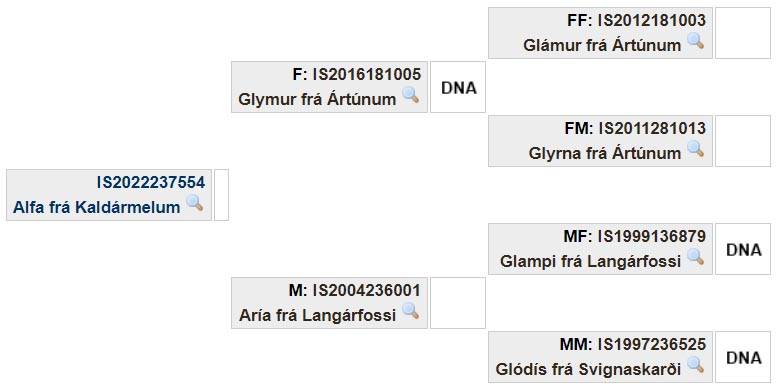Click the FM ID IS2011281013
Screen dimensions: 777x388
tap(652, 129)
